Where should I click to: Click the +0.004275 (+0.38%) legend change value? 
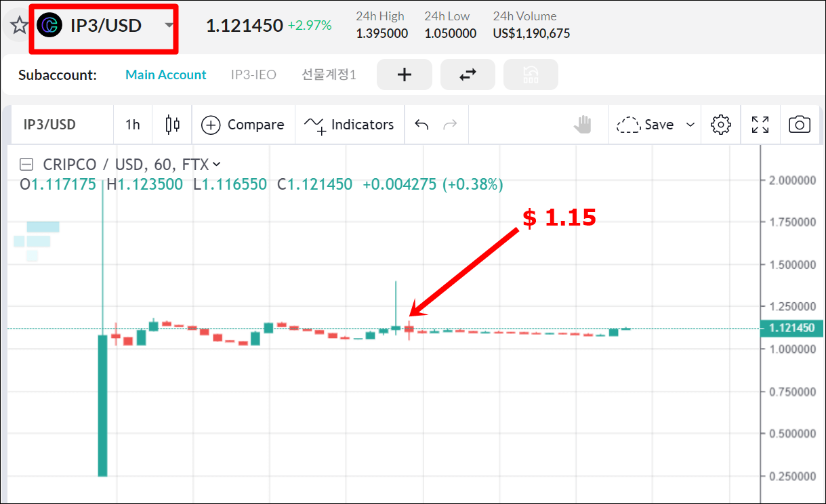(433, 184)
